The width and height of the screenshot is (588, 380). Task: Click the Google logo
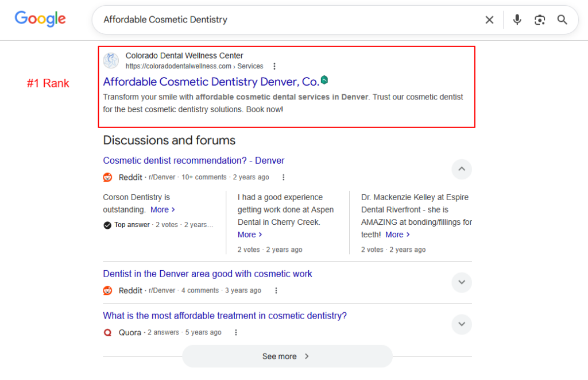click(40, 19)
